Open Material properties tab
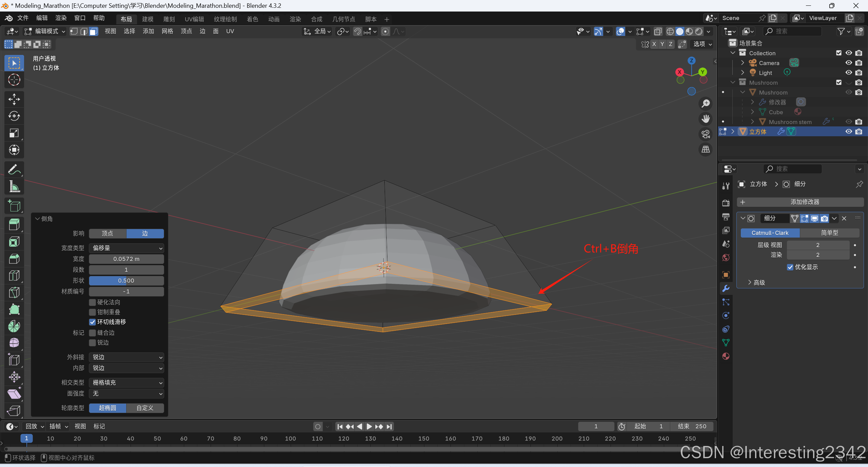Screen dimensions: 868x467 click(726, 356)
